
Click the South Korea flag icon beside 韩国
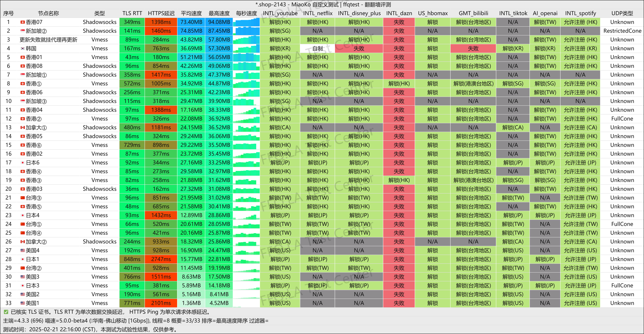pos(23,49)
